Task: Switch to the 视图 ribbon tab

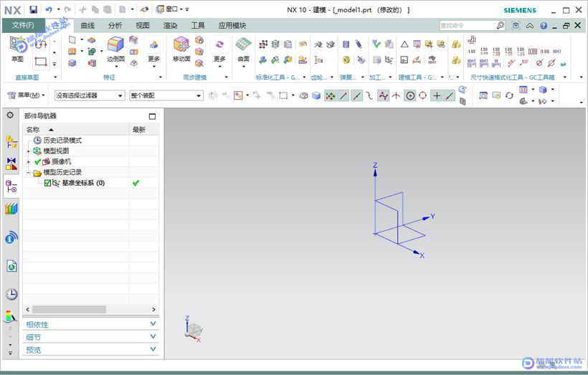Action: point(143,26)
